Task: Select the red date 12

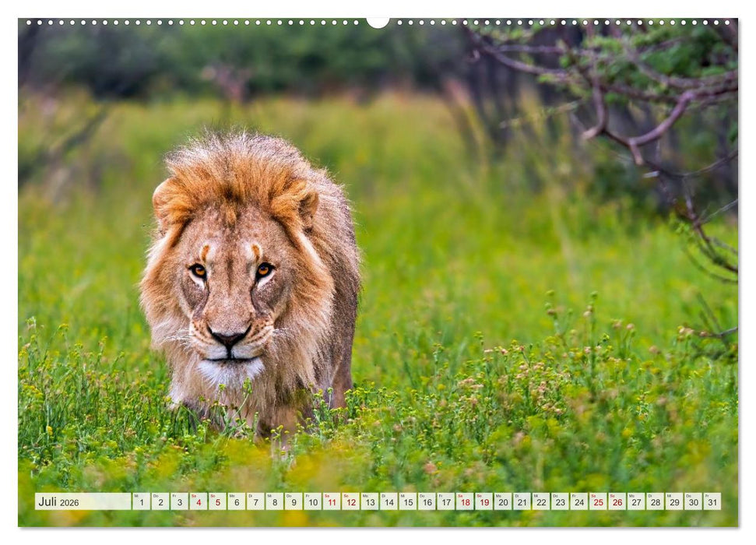Action: point(352,501)
